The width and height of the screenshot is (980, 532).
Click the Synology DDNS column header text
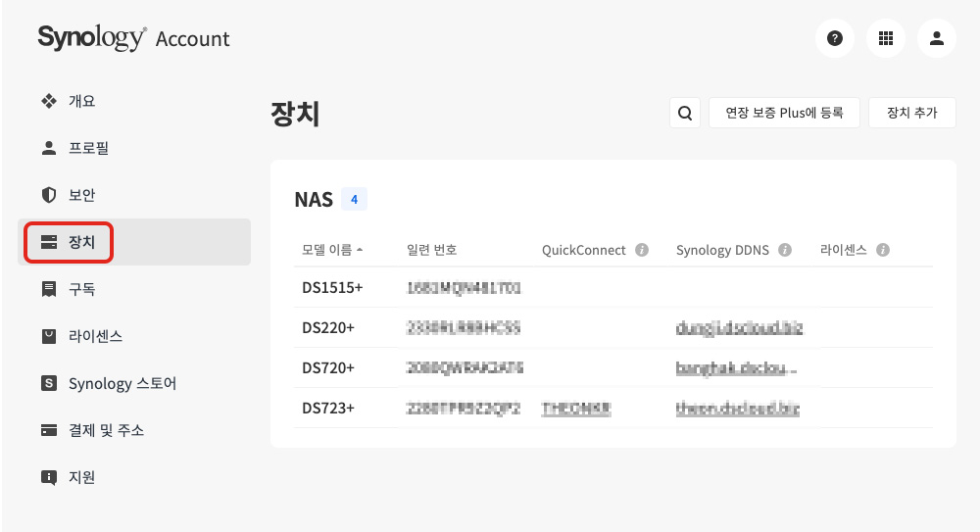point(722,250)
